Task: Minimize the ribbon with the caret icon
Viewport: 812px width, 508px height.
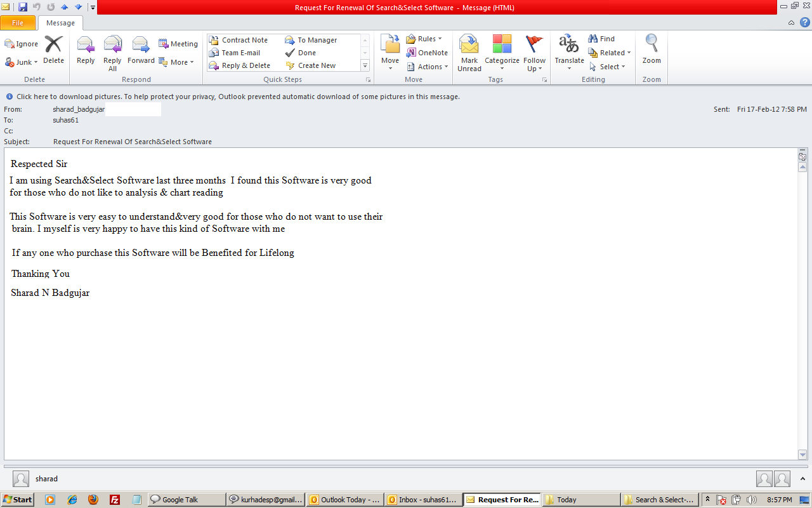Action: pyautogui.click(x=791, y=23)
